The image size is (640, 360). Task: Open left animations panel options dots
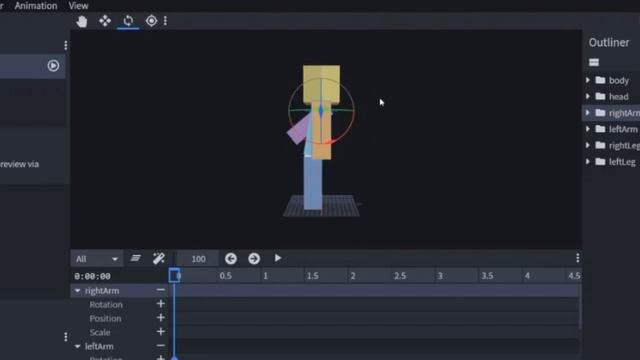click(66, 45)
